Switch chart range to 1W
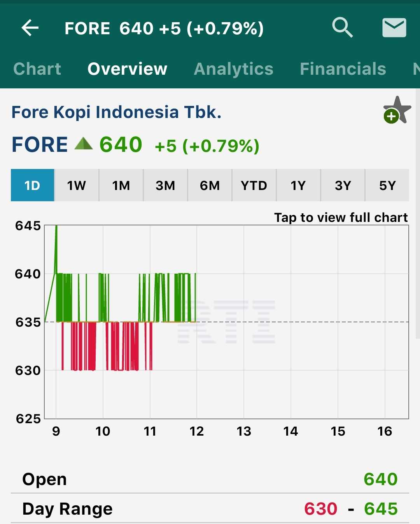The width and height of the screenshot is (420, 524). [77, 185]
